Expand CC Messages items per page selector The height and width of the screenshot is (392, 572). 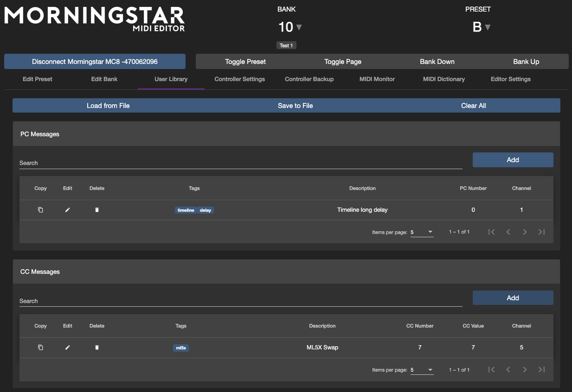[422, 370]
